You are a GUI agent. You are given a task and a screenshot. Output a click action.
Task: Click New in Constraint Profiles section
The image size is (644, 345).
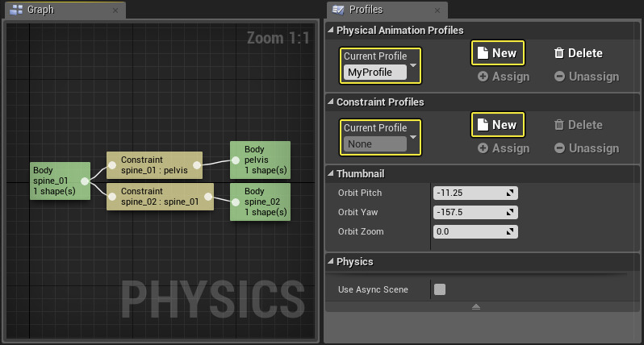point(497,125)
